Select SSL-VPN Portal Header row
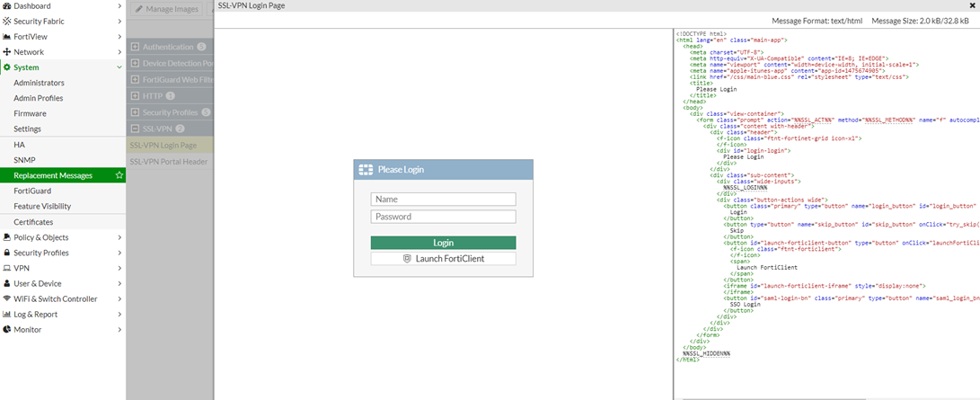The height and width of the screenshot is (400, 980). (170, 162)
